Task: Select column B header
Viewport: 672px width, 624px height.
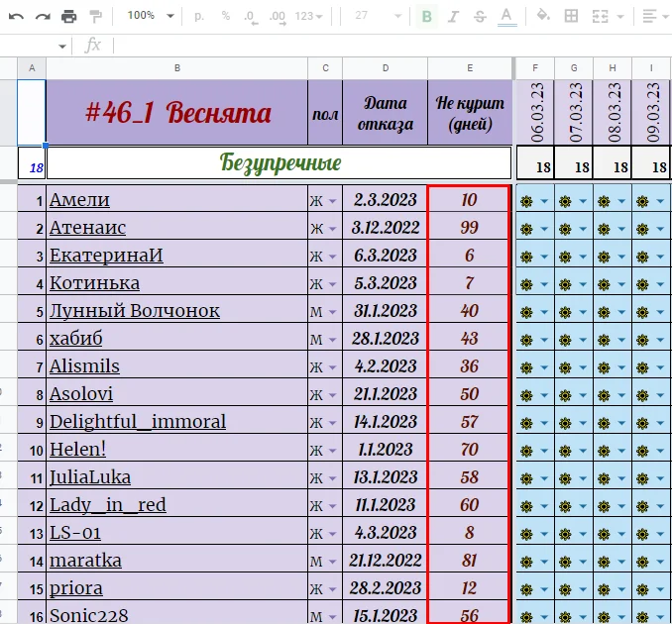Action: 177,68
